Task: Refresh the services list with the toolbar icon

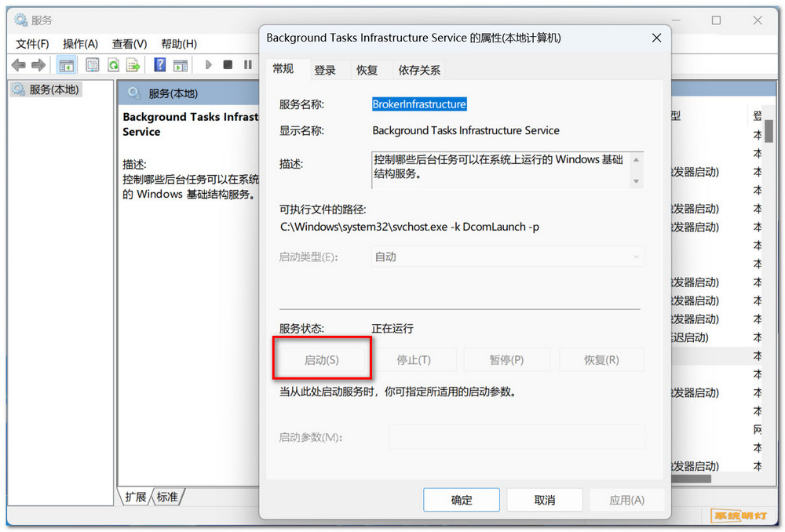Action: (113, 65)
